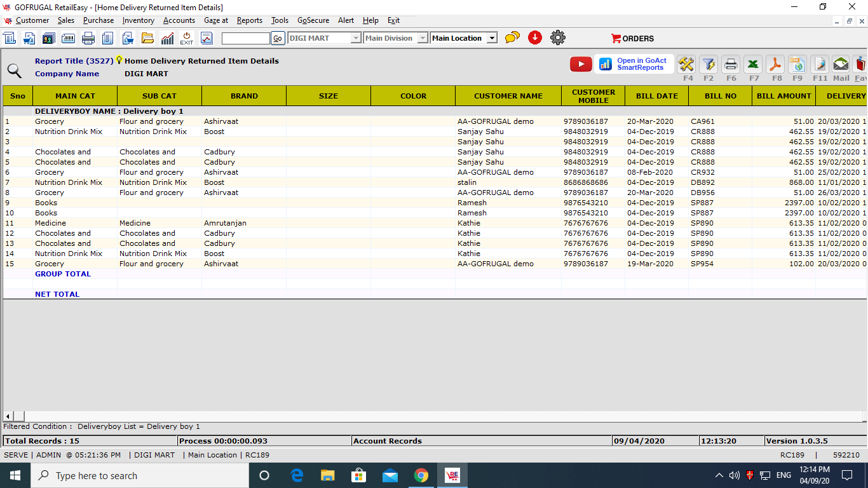Export report as PDF (F8)
Image resolution: width=868 pixels, height=488 pixels.
pyautogui.click(x=775, y=64)
